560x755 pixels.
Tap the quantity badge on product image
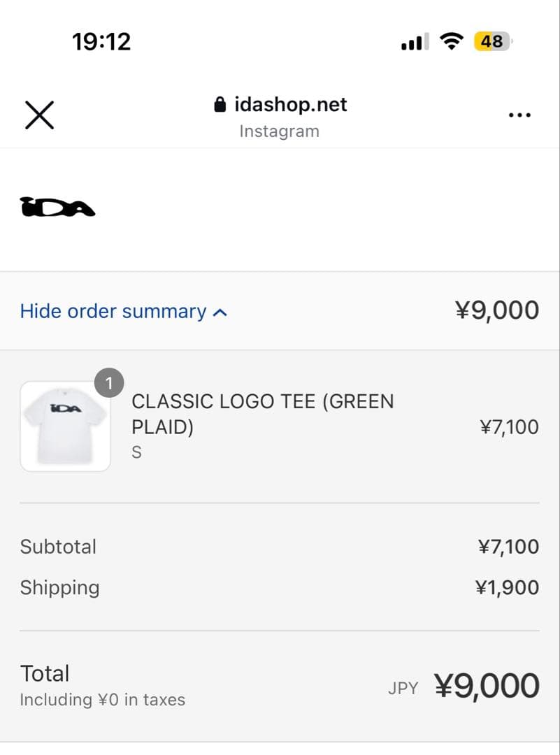click(x=109, y=382)
